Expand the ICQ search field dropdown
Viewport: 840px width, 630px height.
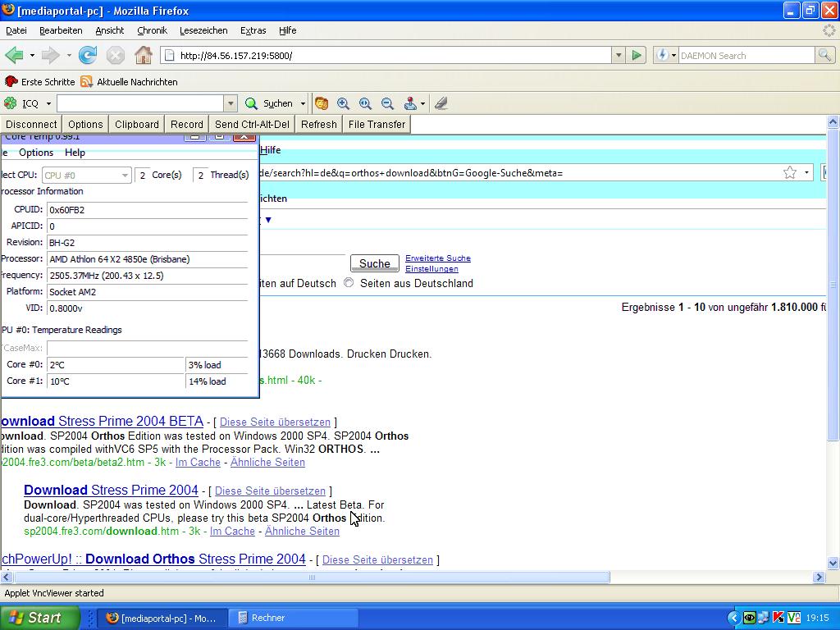point(231,103)
